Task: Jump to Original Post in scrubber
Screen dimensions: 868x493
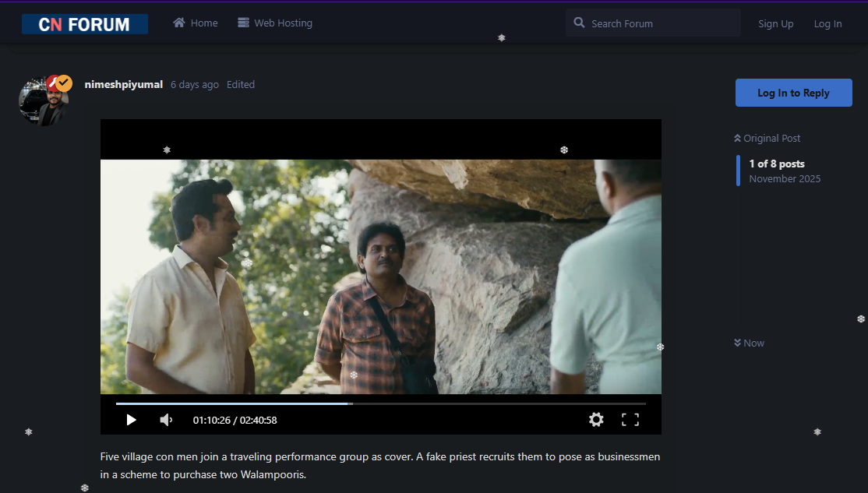Action: point(767,139)
